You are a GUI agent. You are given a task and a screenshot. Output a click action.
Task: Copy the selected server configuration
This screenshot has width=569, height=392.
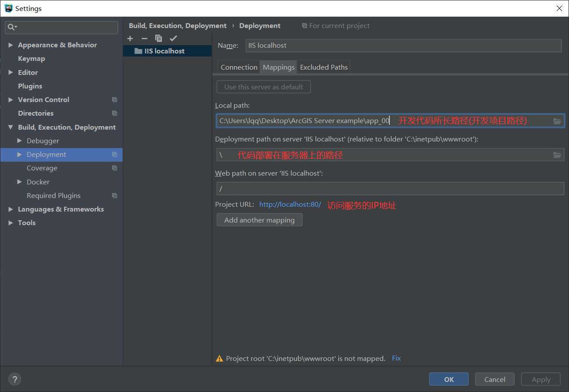159,39
